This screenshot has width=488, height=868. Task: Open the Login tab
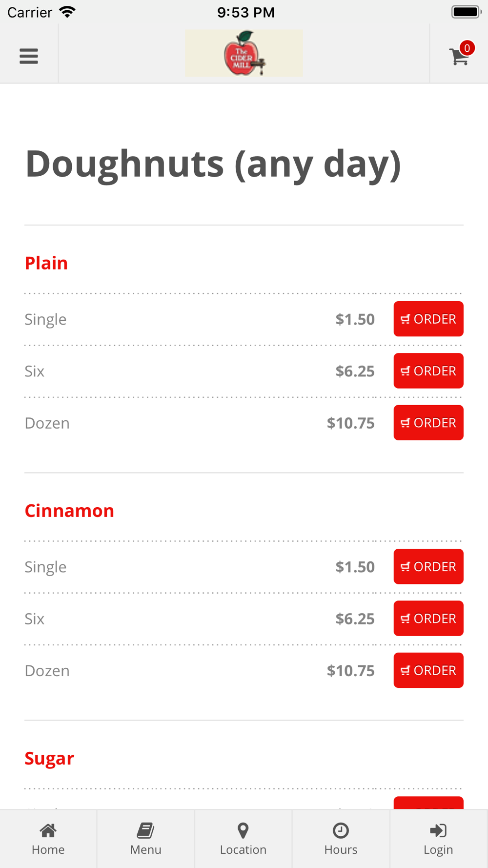point(439,839)
